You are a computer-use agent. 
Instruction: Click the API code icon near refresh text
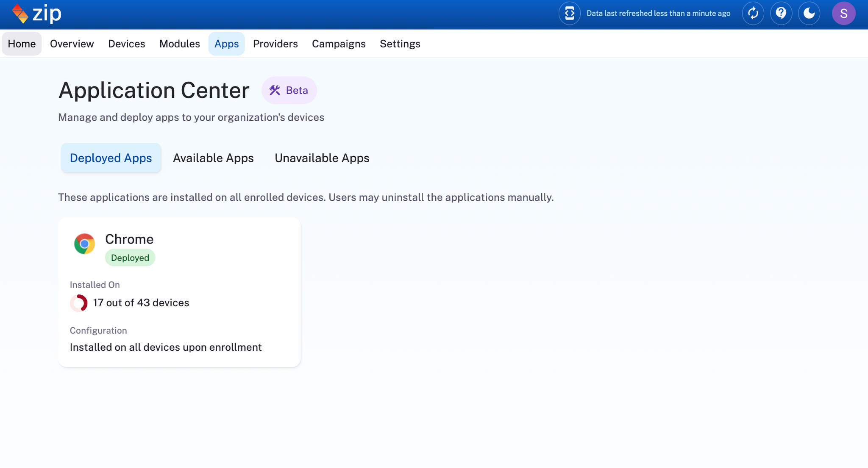pyautogui.click(x=569, y=14)
